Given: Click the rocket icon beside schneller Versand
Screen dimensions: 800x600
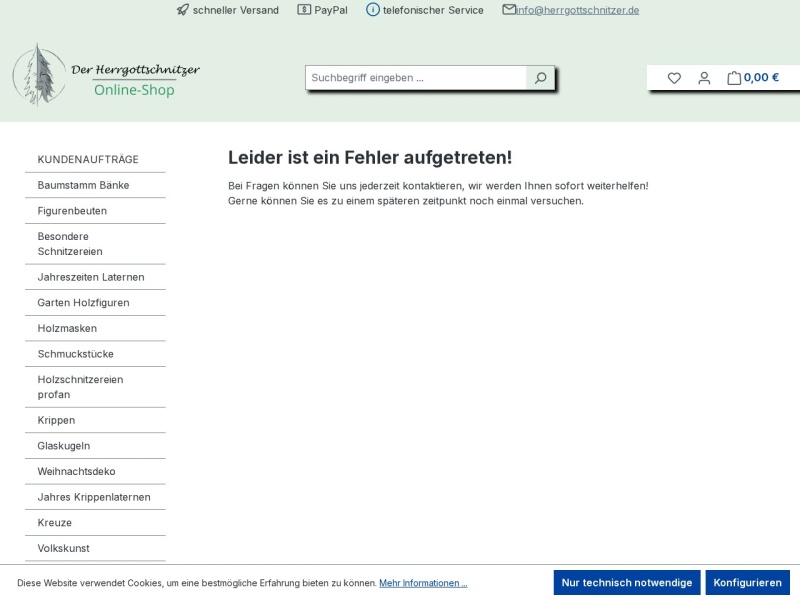Looking at the screenshot, I should pos(183,10).
